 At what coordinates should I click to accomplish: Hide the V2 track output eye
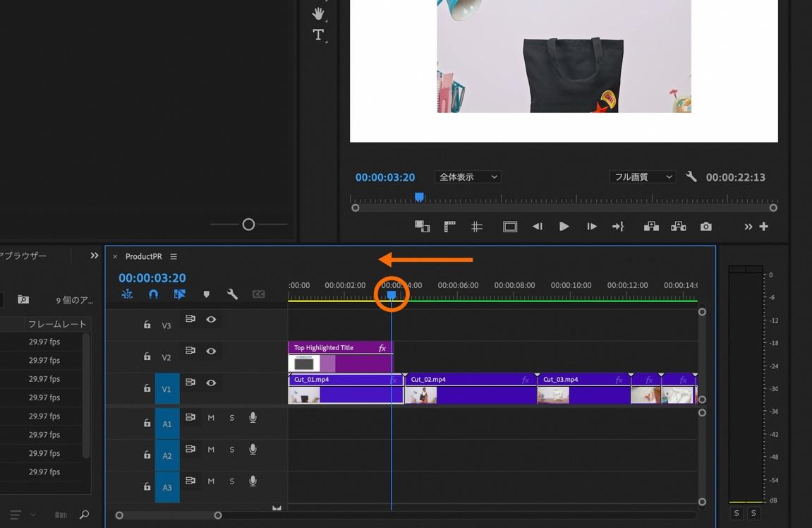(x=211, y=351)
